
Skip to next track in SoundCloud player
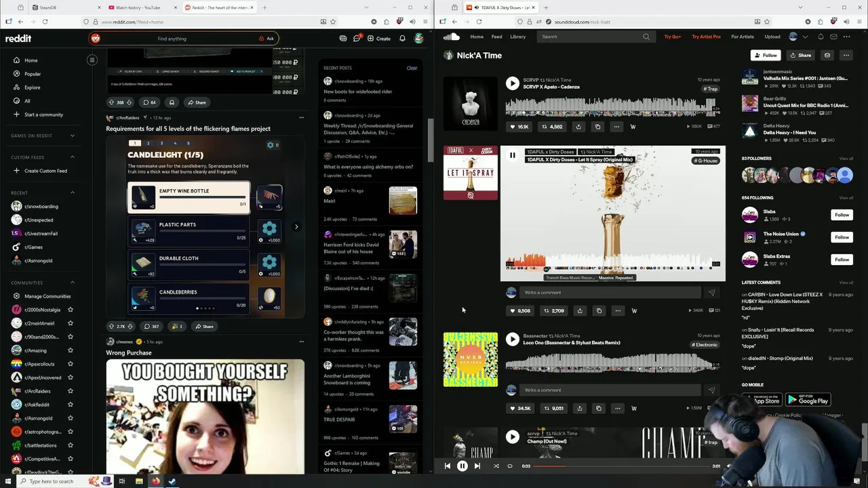pos(477,466)
